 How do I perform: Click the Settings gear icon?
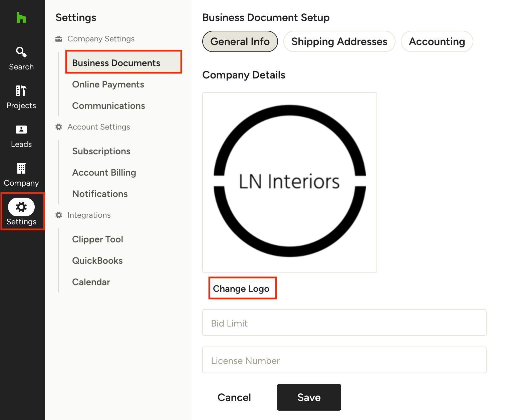[21, 207]
